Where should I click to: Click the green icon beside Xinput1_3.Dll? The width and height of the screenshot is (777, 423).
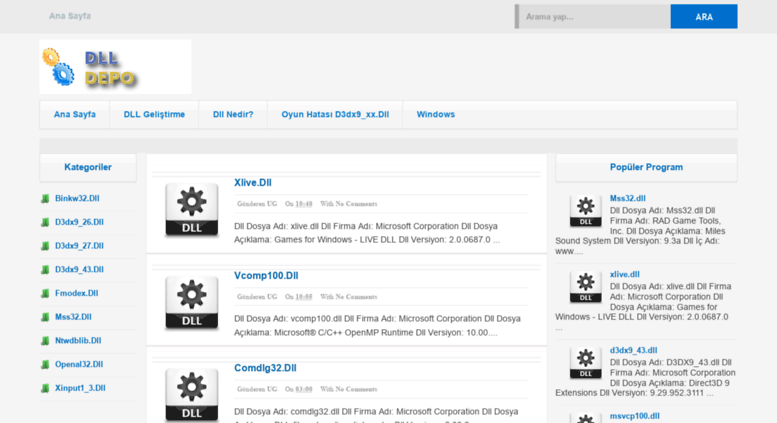point(45,389)
